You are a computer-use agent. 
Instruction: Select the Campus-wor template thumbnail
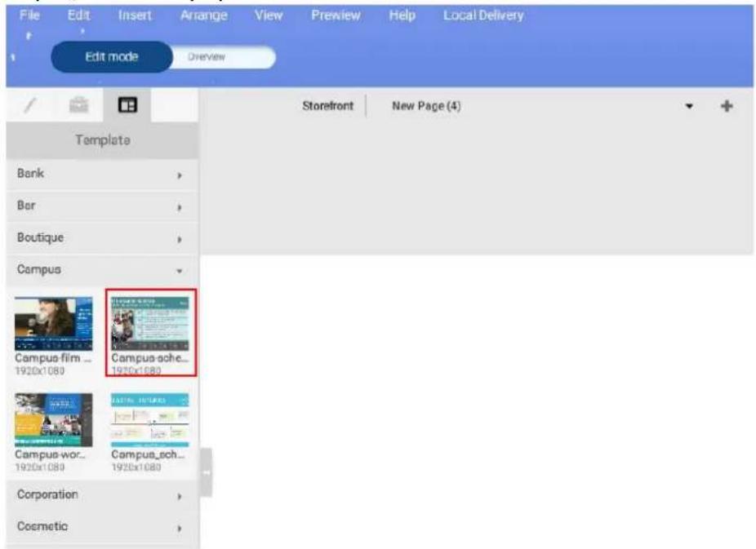pos(54,420)
